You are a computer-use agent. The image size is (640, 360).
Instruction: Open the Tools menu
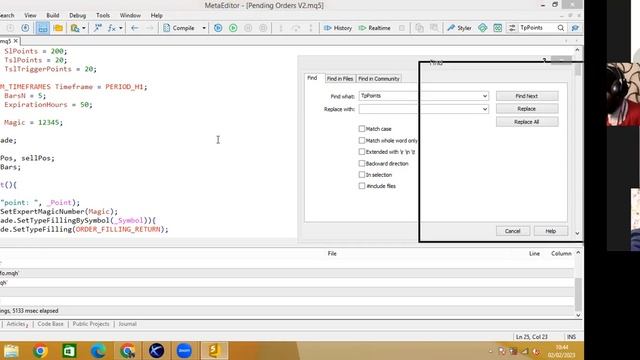(103, 16)
